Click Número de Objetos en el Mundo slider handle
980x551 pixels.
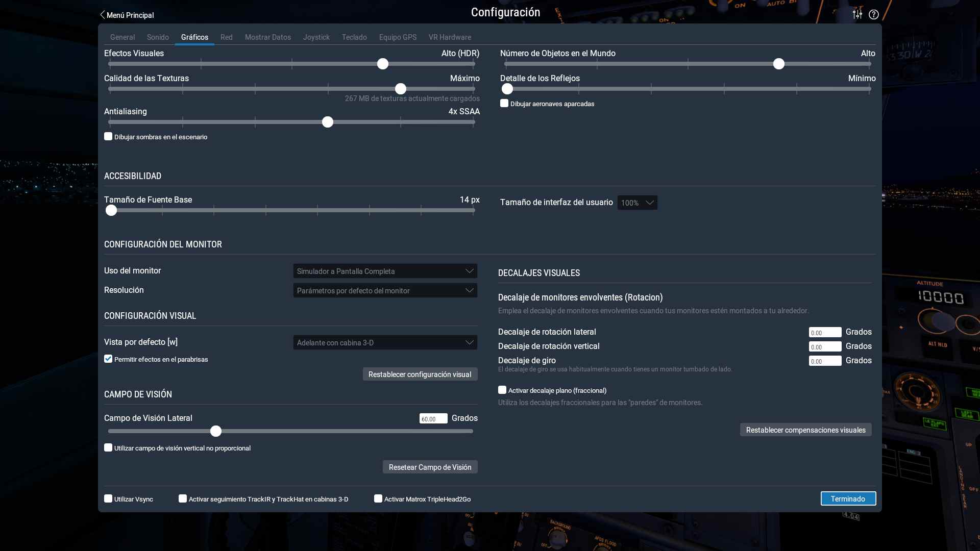pos(779,64)
